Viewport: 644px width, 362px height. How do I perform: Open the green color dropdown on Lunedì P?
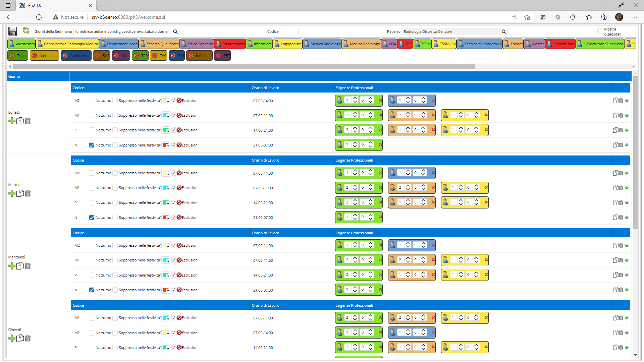(x=166, y=130)
